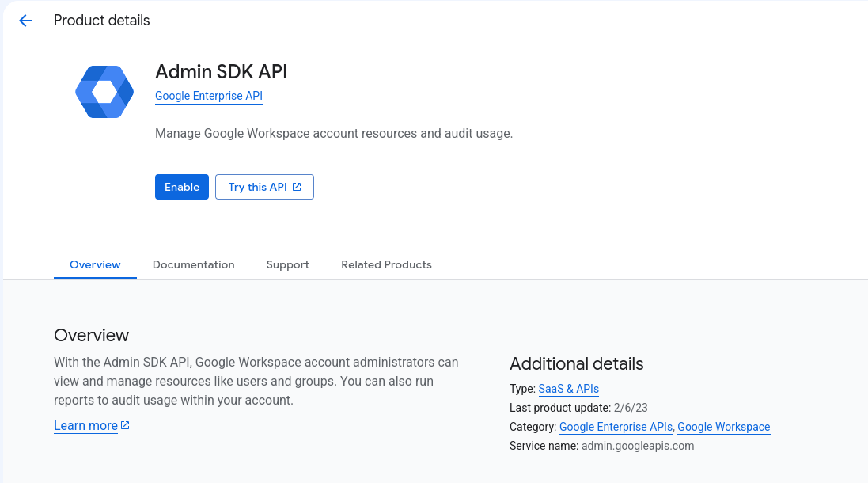Switch to the Documentation tab

pos(194,264)
